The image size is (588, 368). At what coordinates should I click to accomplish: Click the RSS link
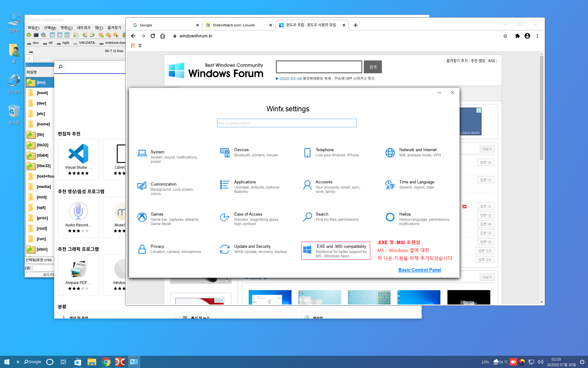pyautogui.click(x=492, y=61)
